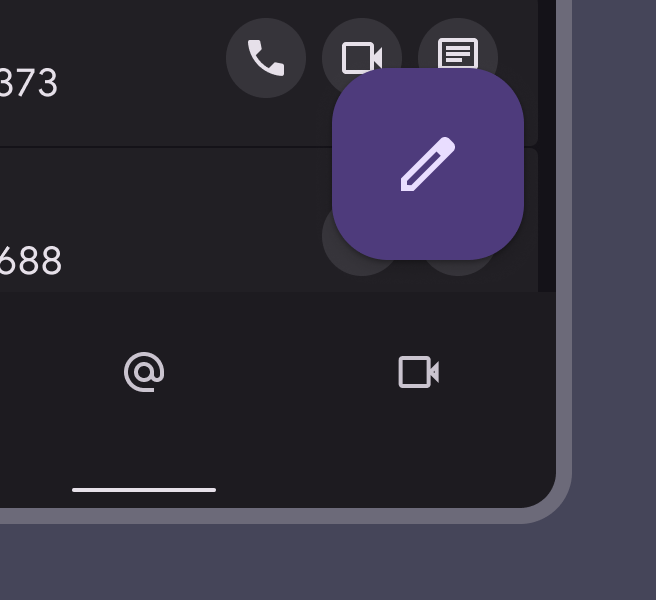Open the @ tab in bottom navigation

pos(144,372)
